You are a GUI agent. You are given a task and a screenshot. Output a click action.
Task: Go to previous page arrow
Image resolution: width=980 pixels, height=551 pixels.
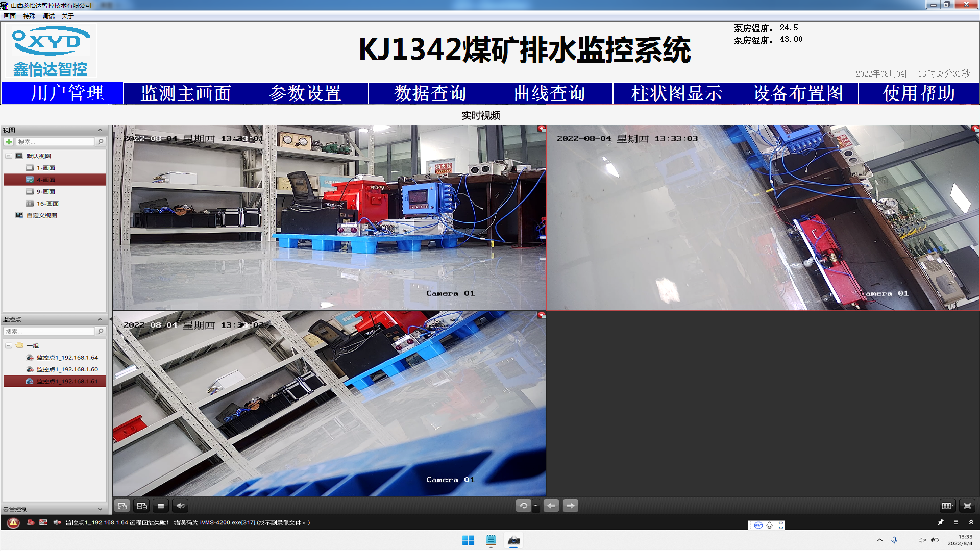pos(551,506)
